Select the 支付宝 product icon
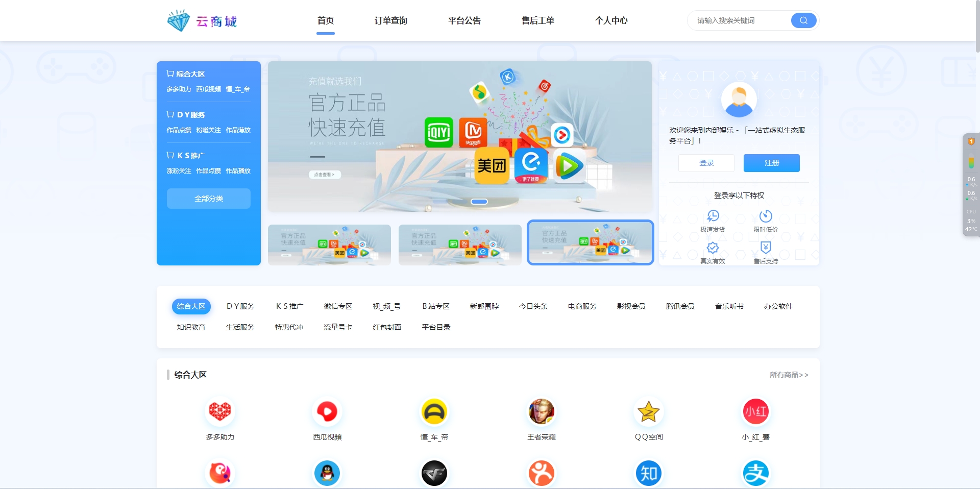Image resolution: width=980 pixels, height=489 pixels. tap(755, 474)
